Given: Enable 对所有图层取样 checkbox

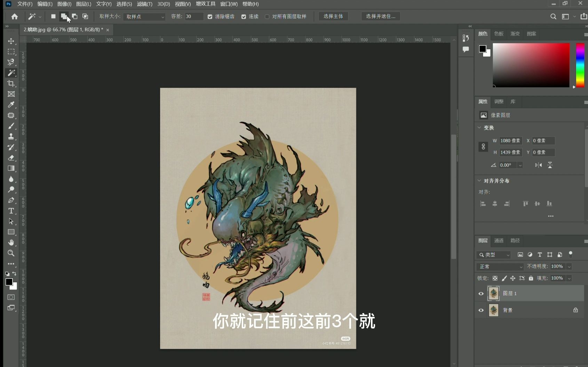Looking at the screenshot, I should [x=267, y=17].
